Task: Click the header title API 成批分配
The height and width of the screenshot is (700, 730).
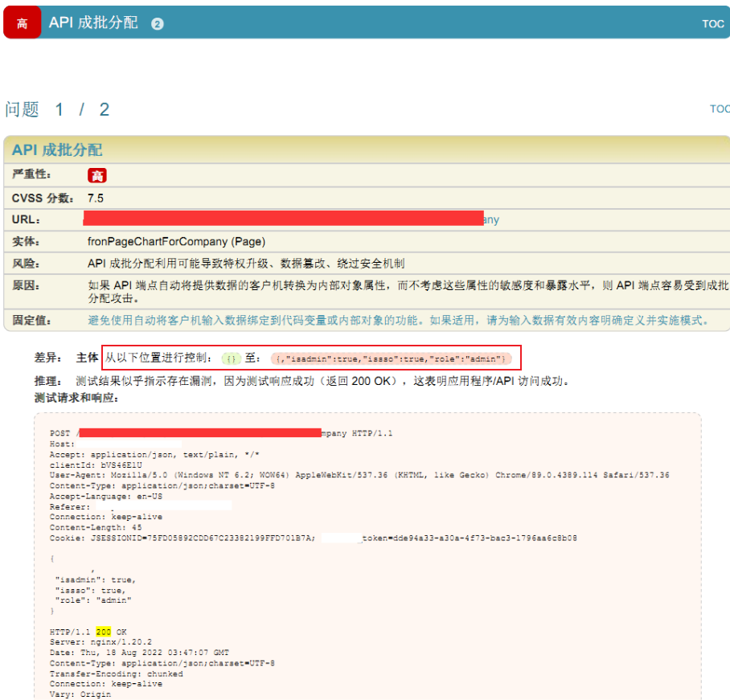Action: (x=93, y=23)
